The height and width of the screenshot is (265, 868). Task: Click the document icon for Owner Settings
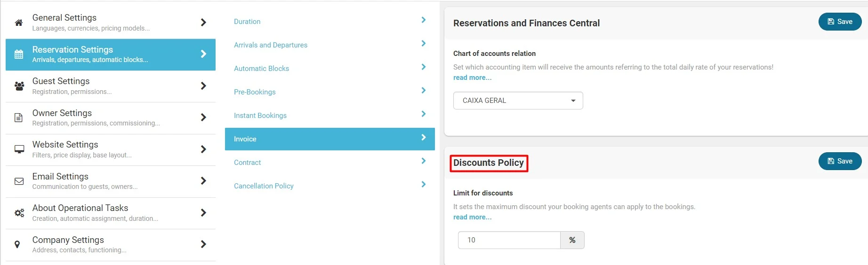coord(19,117)
